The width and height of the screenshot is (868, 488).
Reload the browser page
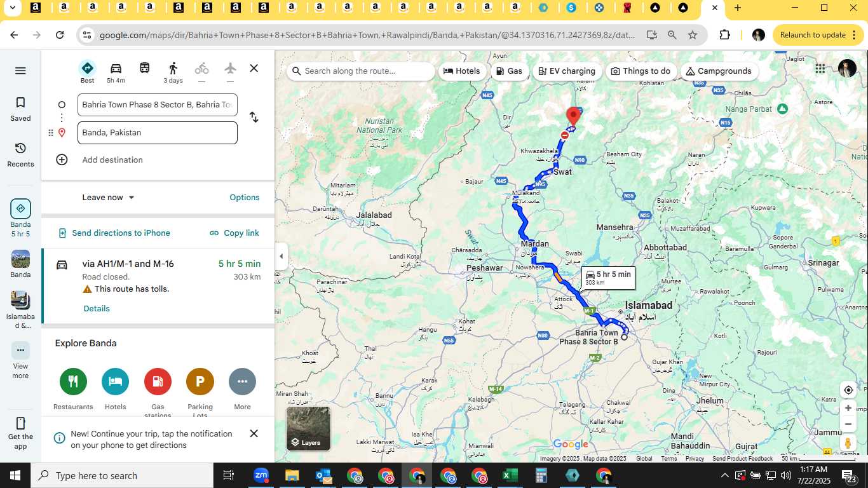point(60,35)
